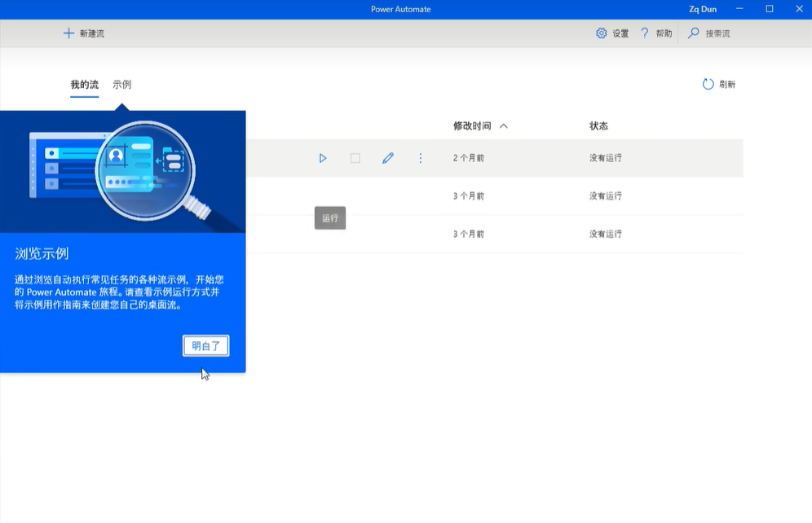Viewport: 812px width, 523px height.
Task: Switch to the 我的流 tab
Action: (84, 85)
